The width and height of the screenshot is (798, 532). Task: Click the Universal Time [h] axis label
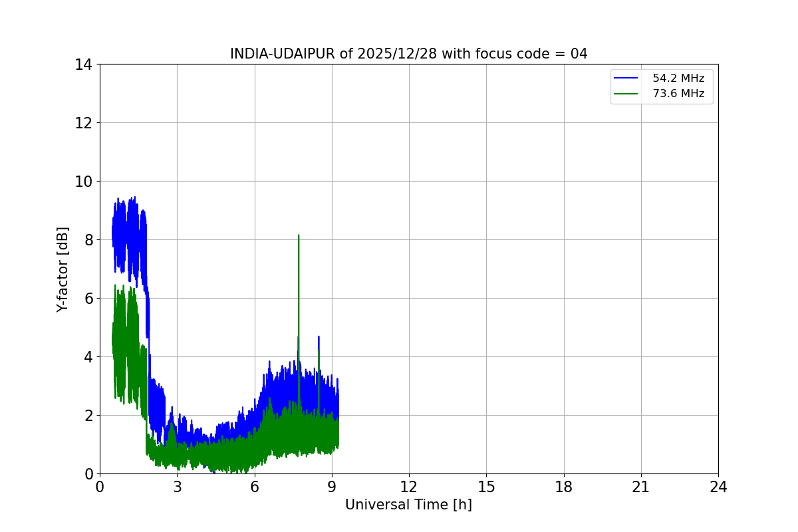coord(408,505)
